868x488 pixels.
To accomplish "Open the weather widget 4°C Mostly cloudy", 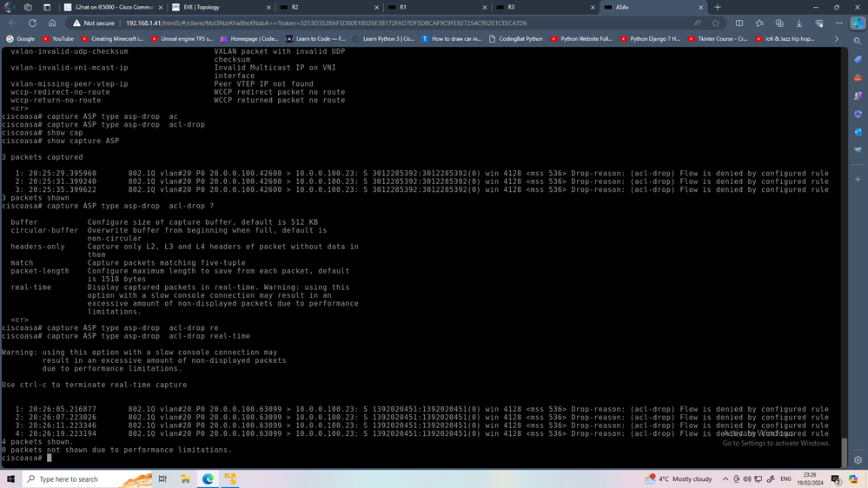I will [x=679, y=478].
